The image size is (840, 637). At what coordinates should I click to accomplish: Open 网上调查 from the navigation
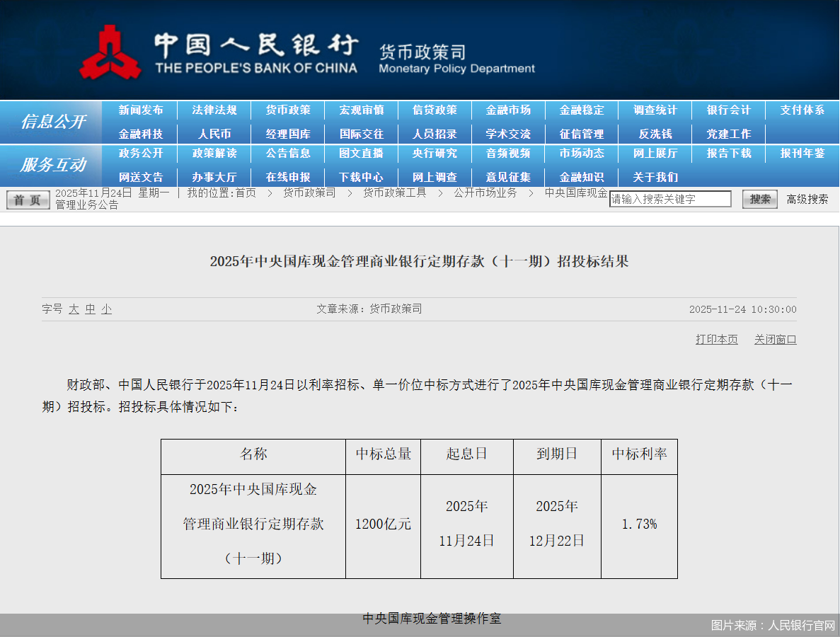(x=435, y=178)
